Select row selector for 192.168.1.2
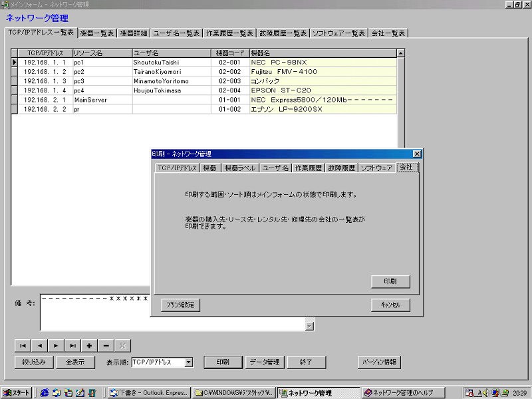This screenshot has height=399, width=532. (14, 72)
